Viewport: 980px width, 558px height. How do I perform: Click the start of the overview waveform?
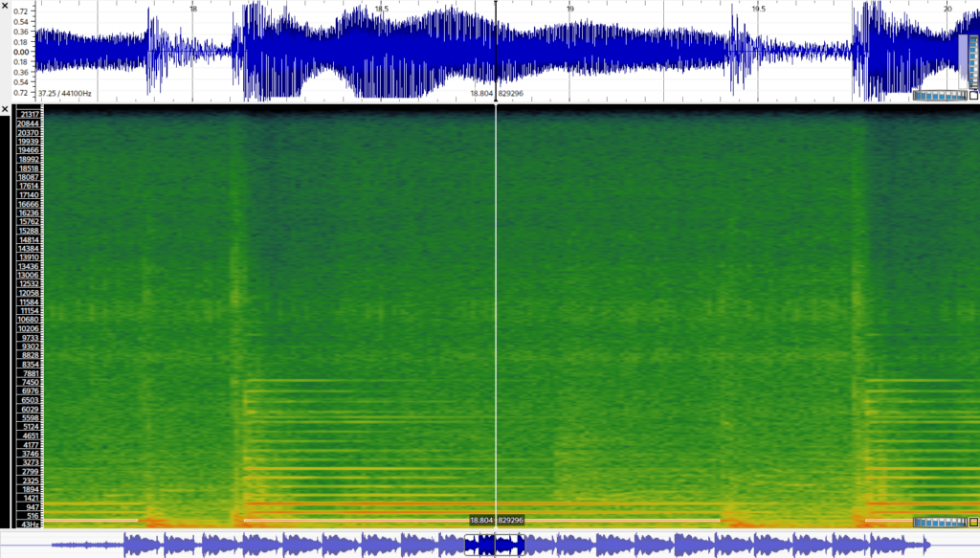tap(54, 545)
